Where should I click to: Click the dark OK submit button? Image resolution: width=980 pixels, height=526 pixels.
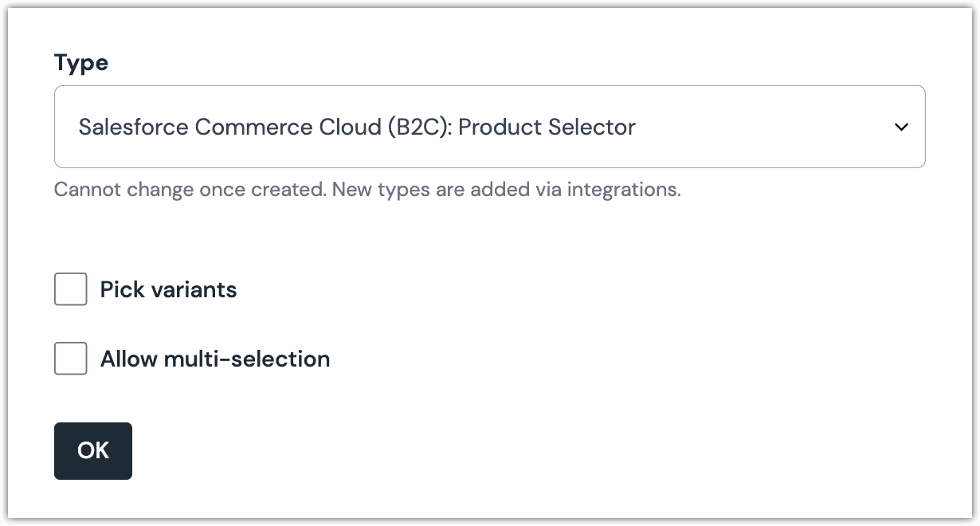click(x=93, y=451)
